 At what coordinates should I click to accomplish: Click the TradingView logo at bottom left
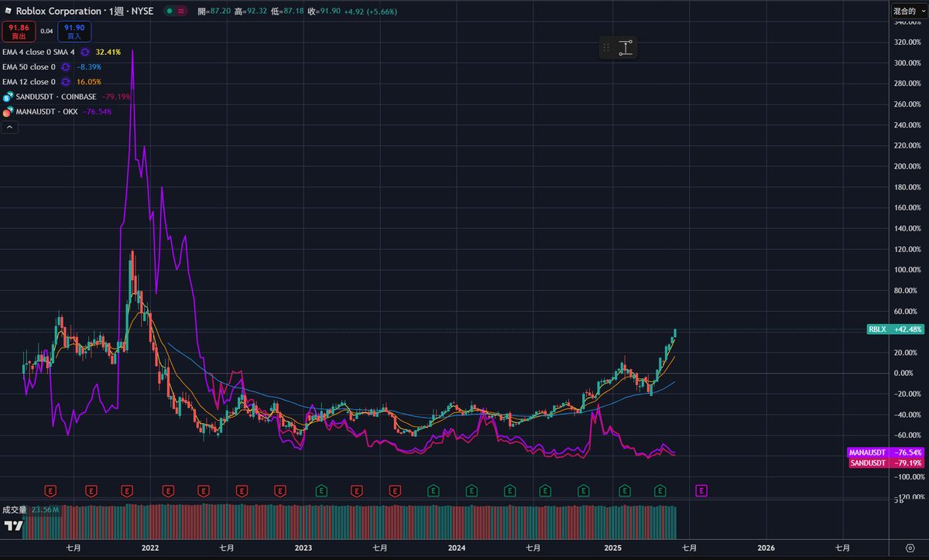coord(14,526)
